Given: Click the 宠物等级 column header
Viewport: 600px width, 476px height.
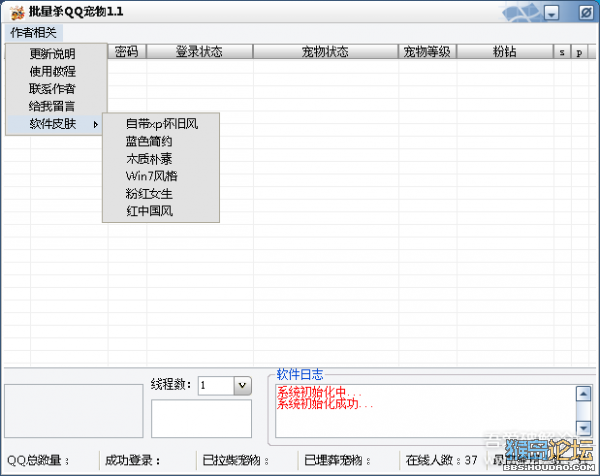Looking at the screenshot, I should 427,52.
